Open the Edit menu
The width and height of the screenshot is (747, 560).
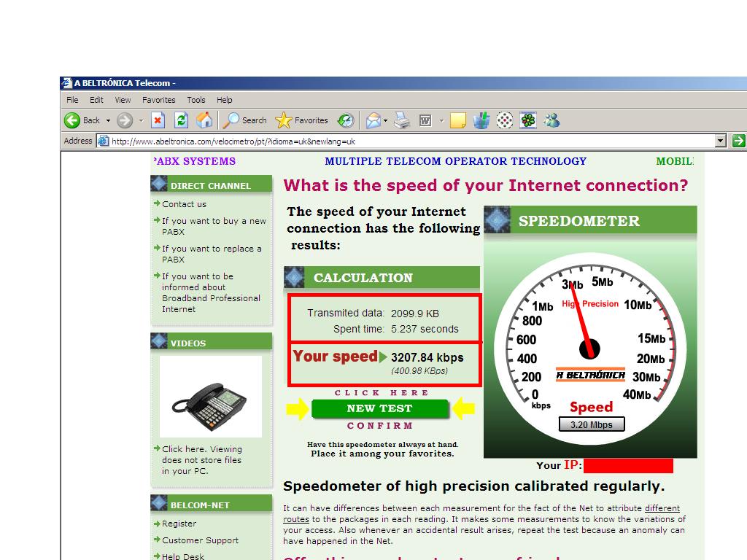point(96,100)
